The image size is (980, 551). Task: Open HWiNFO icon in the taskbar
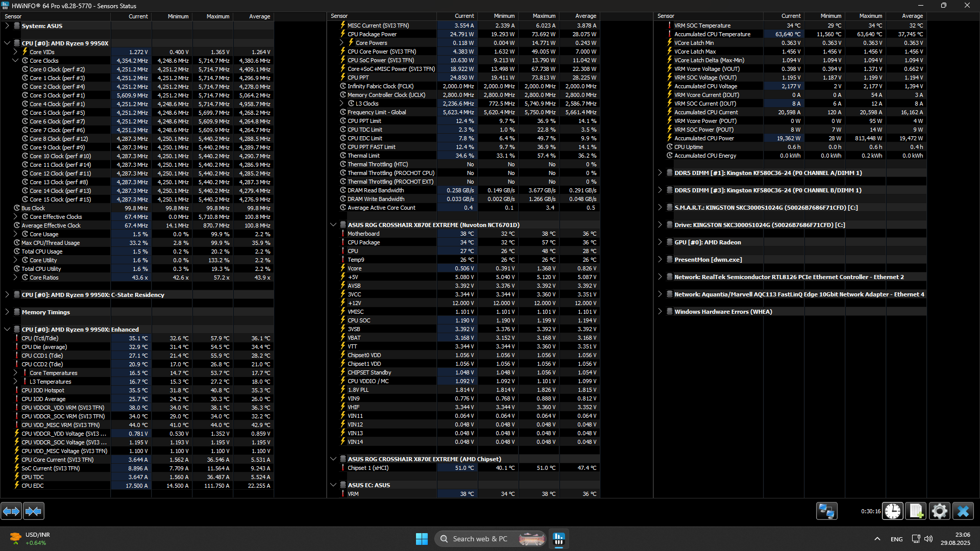point(559,539)
